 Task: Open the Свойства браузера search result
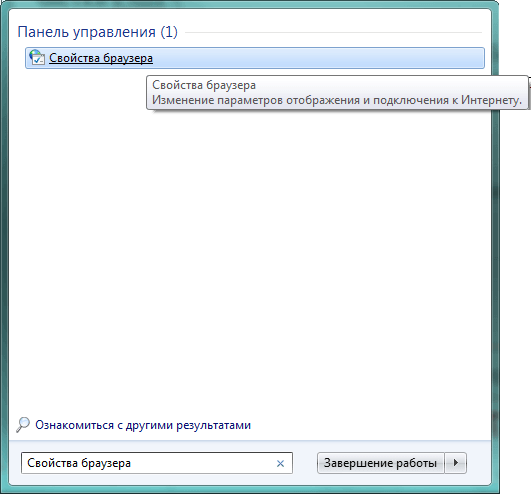(255, 58)
